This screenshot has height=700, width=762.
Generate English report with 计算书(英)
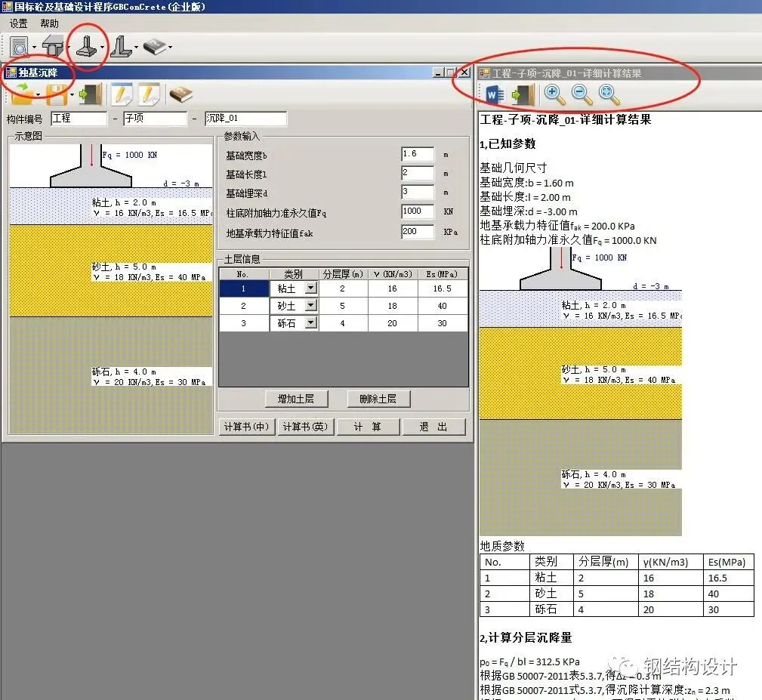[305, 427]
